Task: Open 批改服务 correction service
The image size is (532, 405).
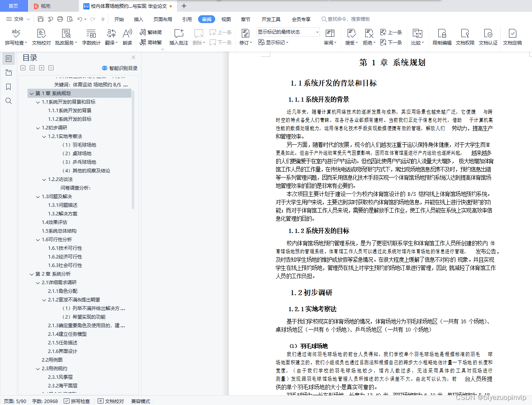Action: [66, 37]
